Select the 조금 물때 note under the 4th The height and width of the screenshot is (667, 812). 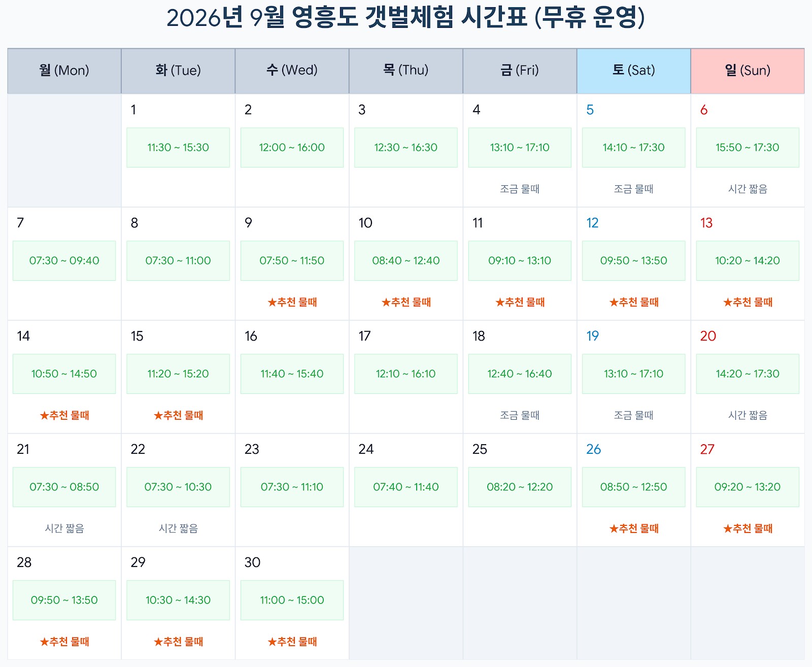click(x=520, y=189)
